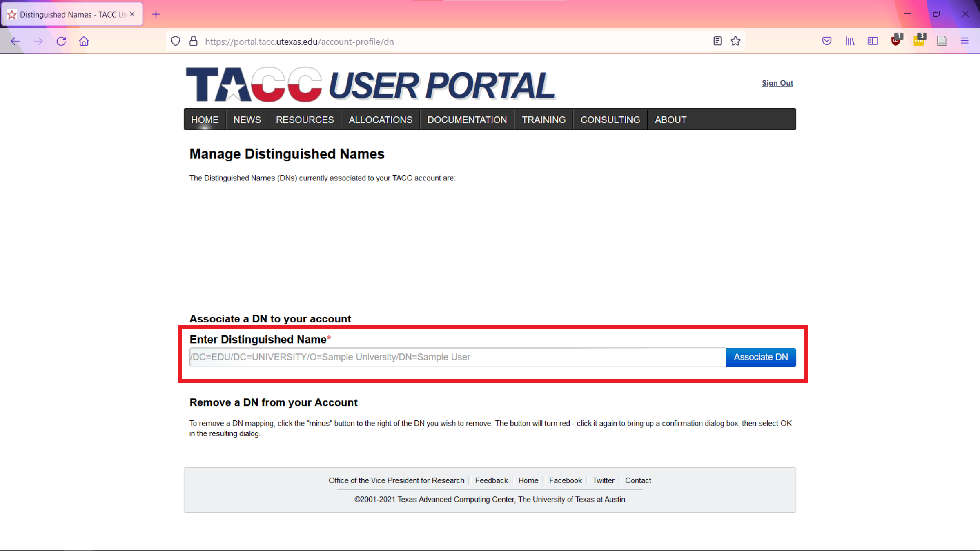This screenshot has height=551, width=980.
Task: Click the Associate DN button
Action: click(x=761, y=357)
